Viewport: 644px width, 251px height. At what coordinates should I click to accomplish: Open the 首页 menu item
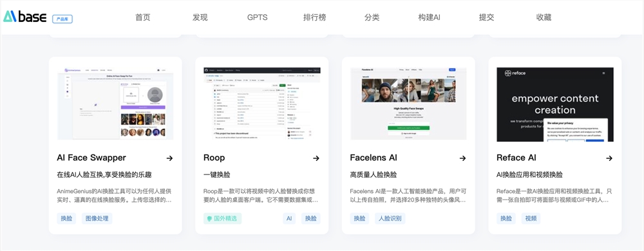(x=143, y=17)
